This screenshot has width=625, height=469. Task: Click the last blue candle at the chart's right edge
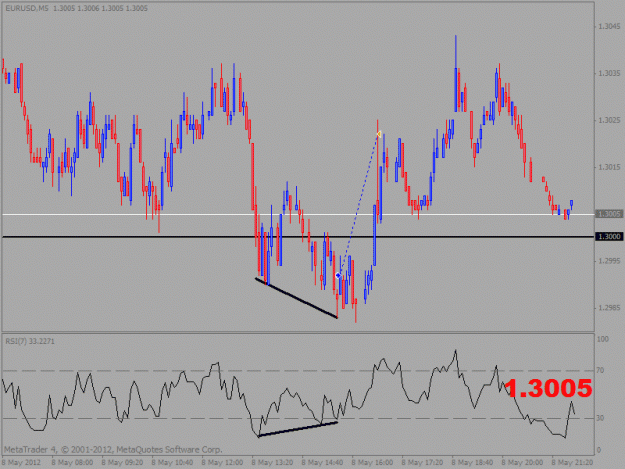[x=572, y=205]
